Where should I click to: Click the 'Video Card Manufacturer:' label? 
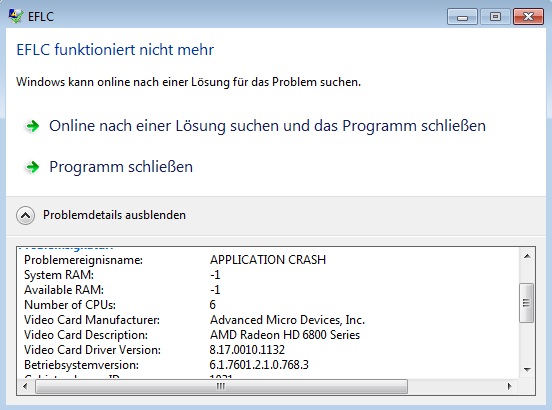pyautogui.click(x=92, y=320)
